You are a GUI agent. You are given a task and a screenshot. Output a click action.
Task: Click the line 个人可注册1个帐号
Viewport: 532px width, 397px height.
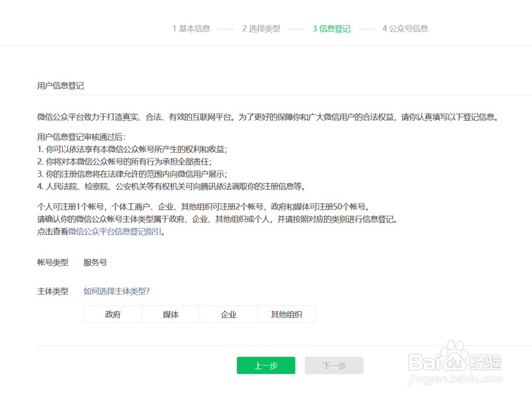[203, 207]
